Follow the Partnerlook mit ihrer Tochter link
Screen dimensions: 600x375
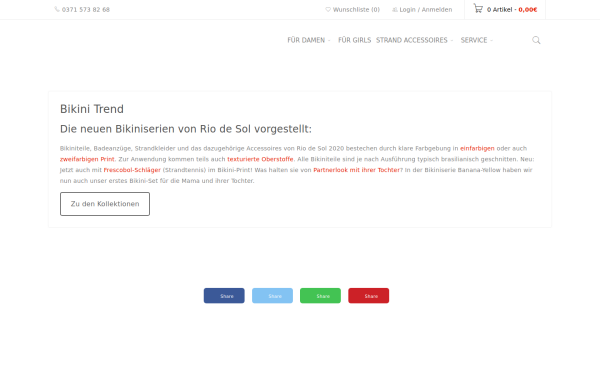[357, 170]
